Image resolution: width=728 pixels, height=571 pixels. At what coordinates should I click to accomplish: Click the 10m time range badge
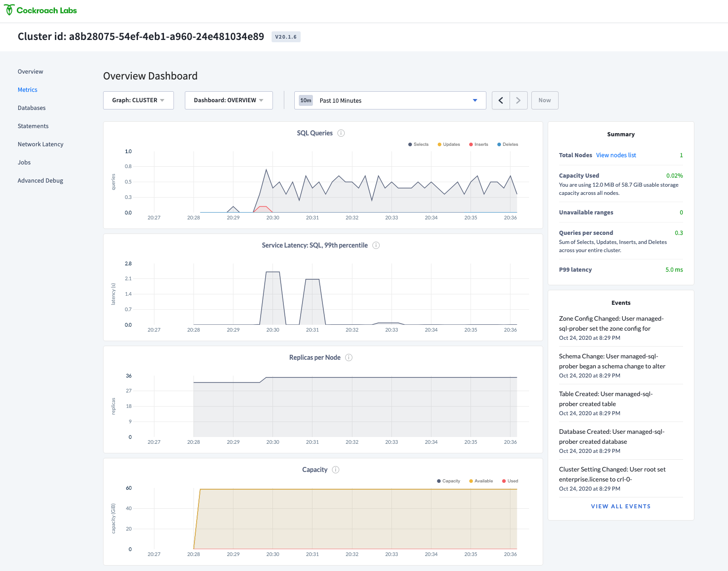(306, 100)
